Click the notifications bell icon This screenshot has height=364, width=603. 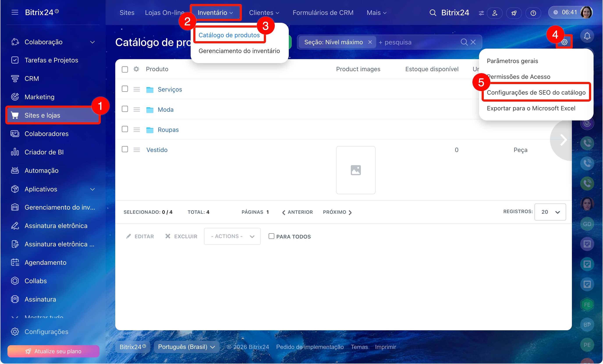587,36
